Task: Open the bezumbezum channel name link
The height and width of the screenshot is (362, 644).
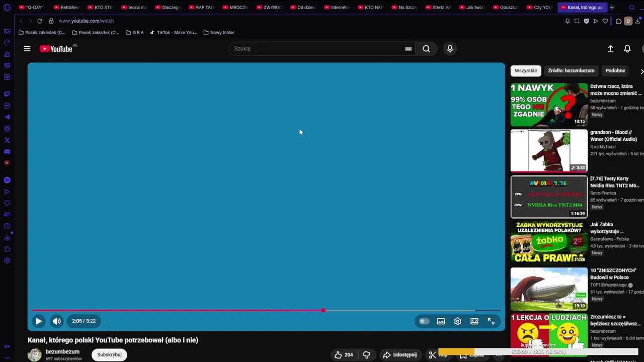Action: click(x=62, y=351)
